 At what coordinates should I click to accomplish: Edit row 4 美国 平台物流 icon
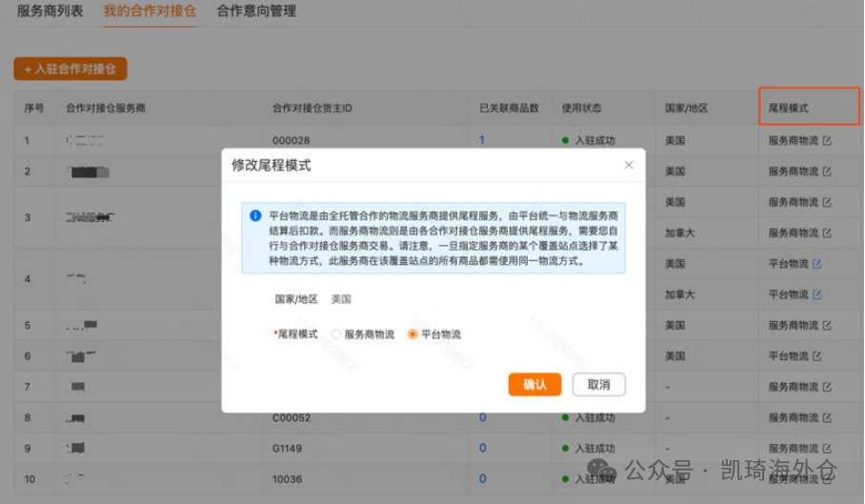click(817, 264)
